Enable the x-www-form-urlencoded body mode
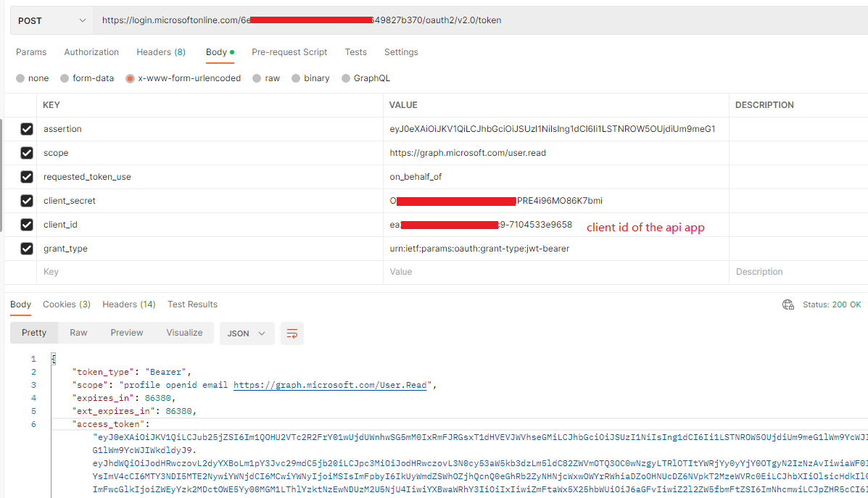 click(x=129, y=78)
